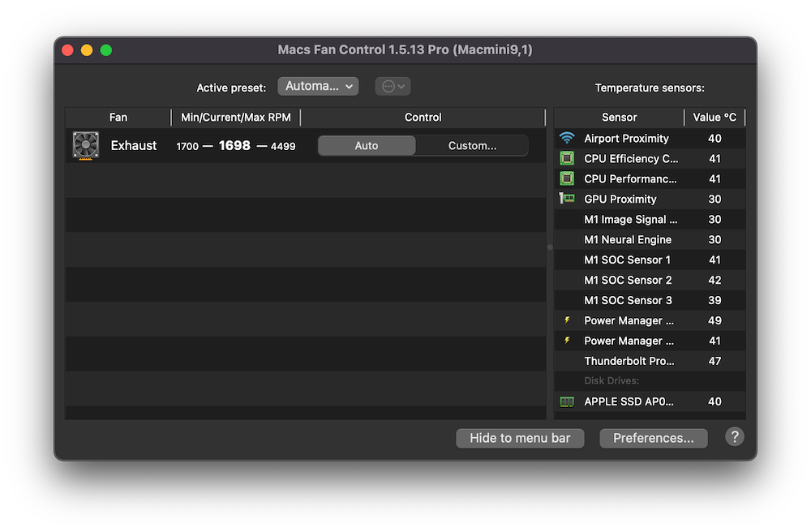
Task: Click the help question mark button
Action: point(735,436)
